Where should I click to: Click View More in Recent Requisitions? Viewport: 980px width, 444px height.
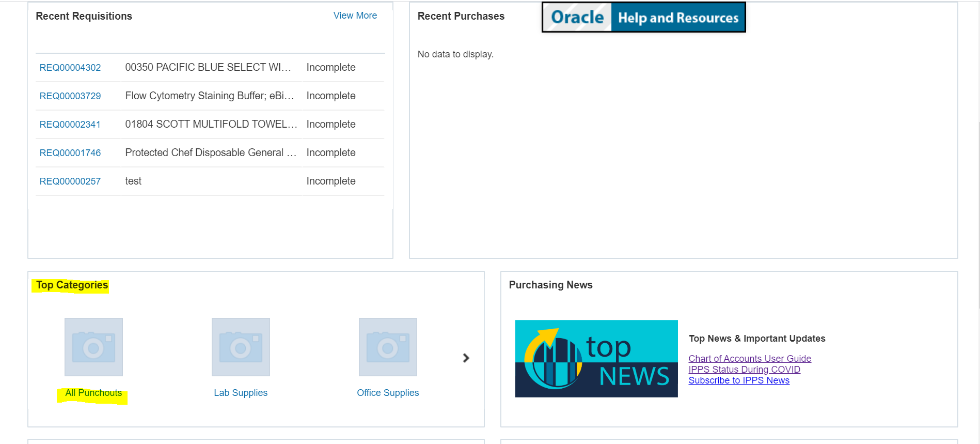[x=355, y=16]
